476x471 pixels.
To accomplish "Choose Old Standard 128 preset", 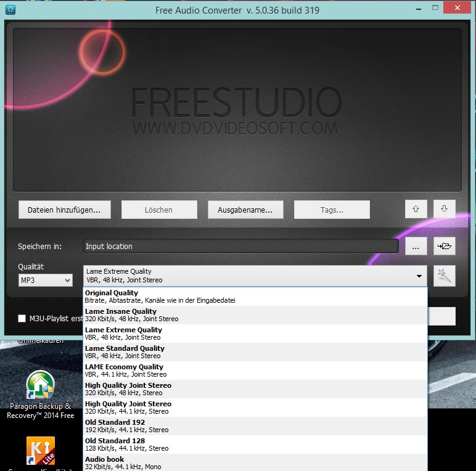I will [x=255, y=444].
